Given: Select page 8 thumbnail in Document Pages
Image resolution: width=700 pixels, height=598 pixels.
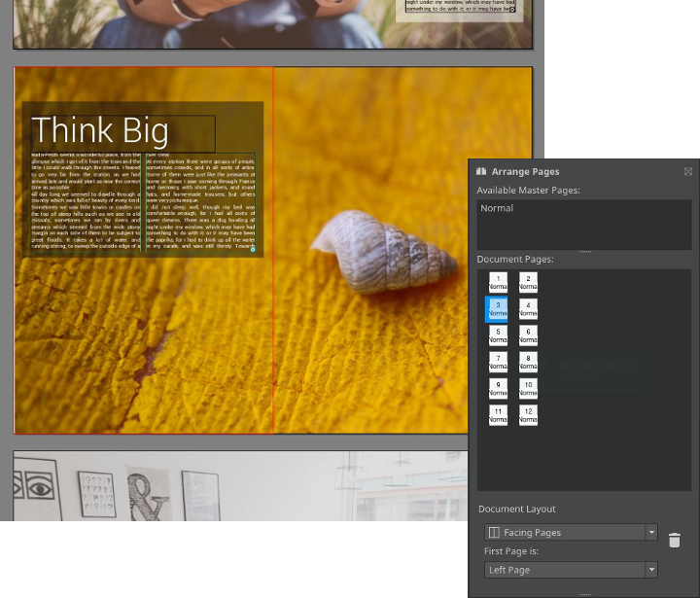Looking at the screenshot, I should click(528, 363).
